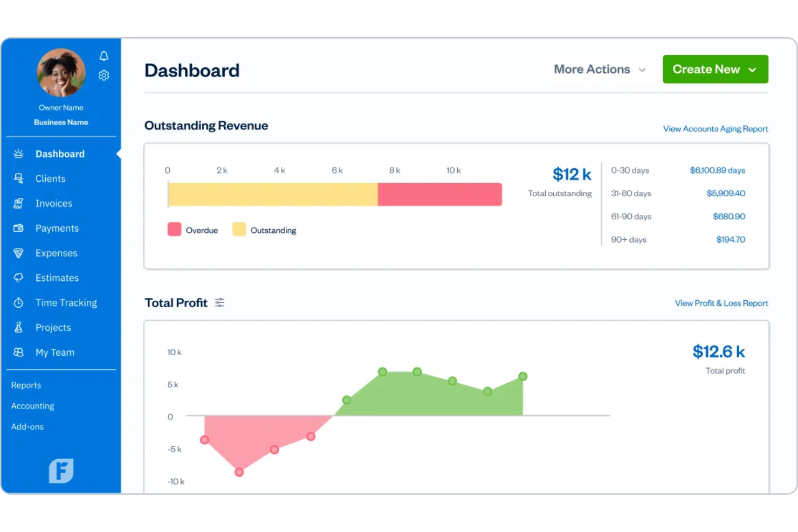Open the More Actions dropdown

[x=598, y=69]
